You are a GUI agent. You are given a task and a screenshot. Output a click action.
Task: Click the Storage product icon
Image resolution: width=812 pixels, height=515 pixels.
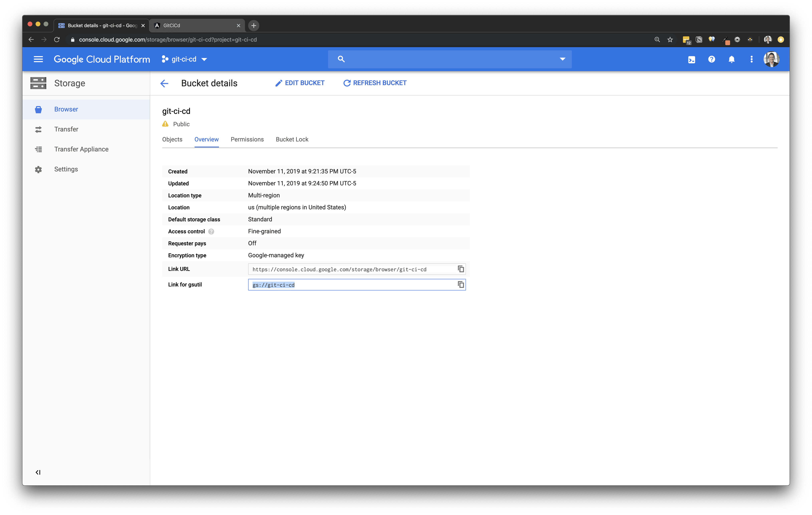38,83
